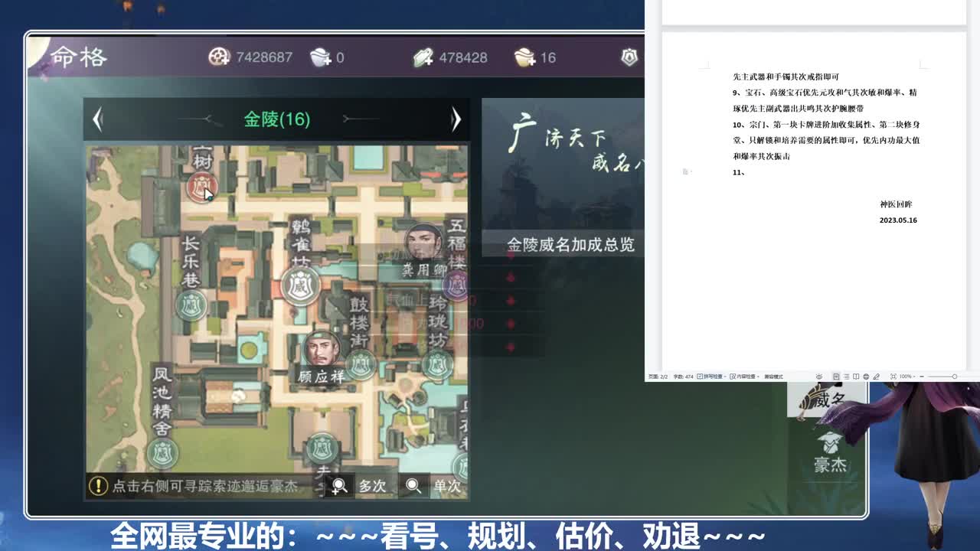This screenshot has height=551, width=980.
Task: Go to the next city map
Action: [x=456, y=119]
